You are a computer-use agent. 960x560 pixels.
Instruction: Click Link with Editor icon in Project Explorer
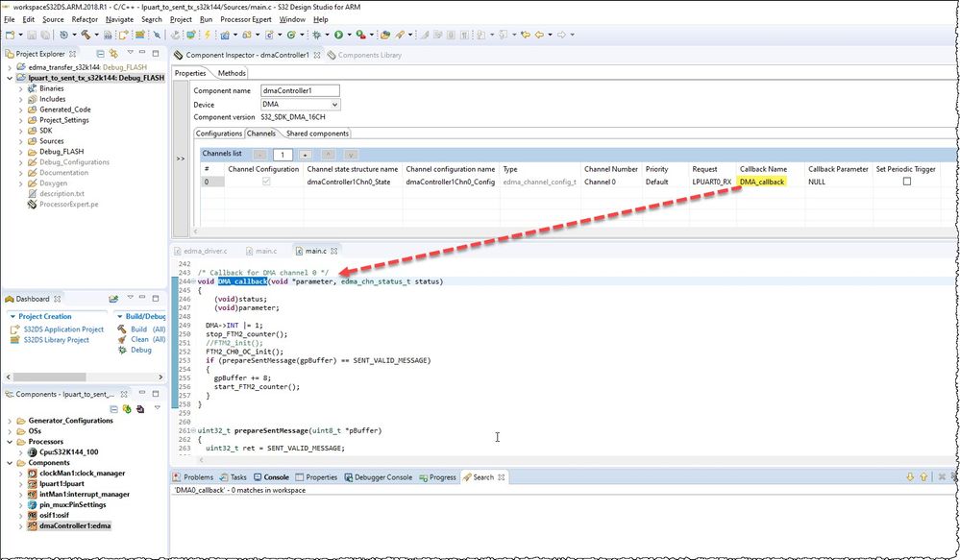coord(113,54)
